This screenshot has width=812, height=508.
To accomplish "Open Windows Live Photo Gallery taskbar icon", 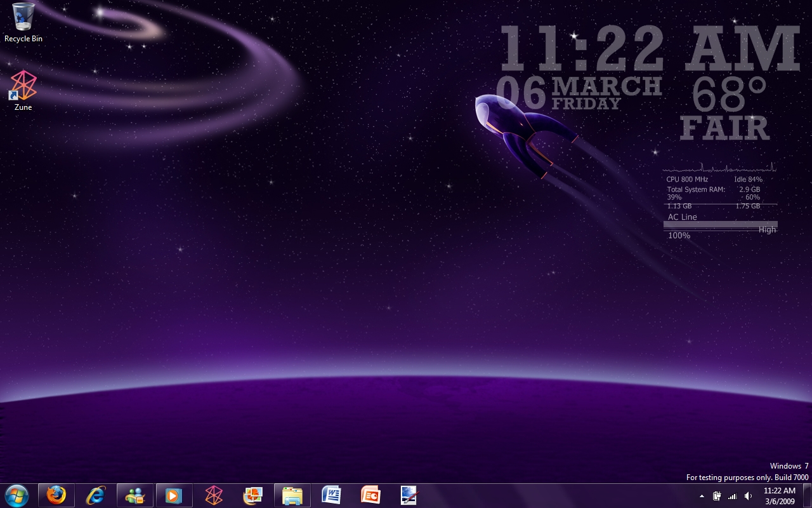I will pyautogui.click(x=253, y=495).
